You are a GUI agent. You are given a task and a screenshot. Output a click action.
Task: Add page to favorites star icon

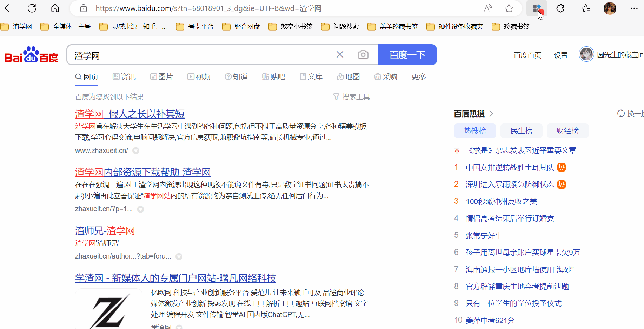pos(509,8)
